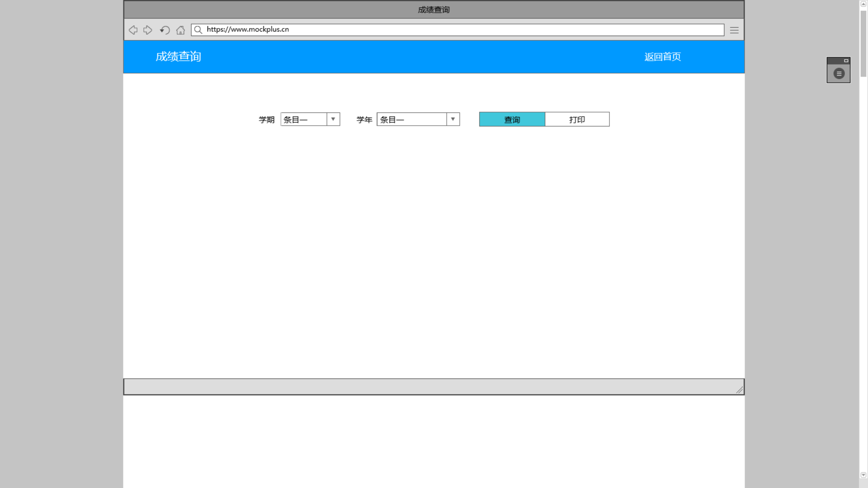The image size is (868, 488).
Task: Expand the 学年 dropdown arrow
Action: [453, 119]
